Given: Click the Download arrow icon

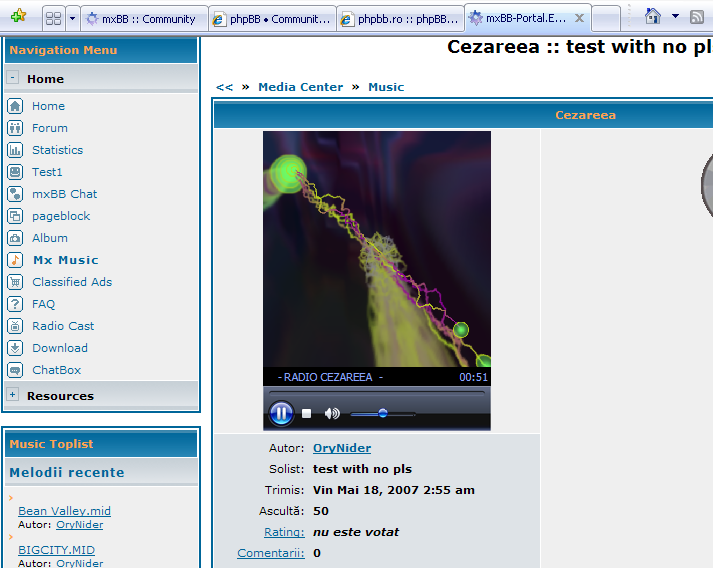Looking at the screenshot, I should [x=15, y=348].
